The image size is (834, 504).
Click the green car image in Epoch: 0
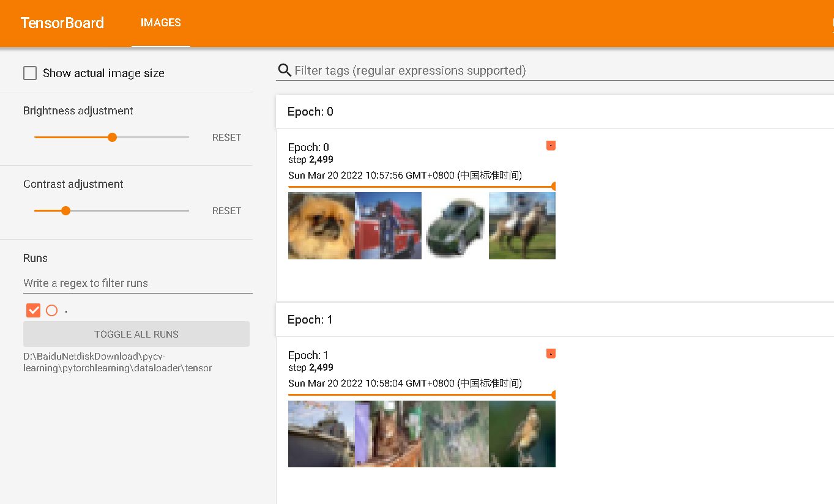(455, 226)
